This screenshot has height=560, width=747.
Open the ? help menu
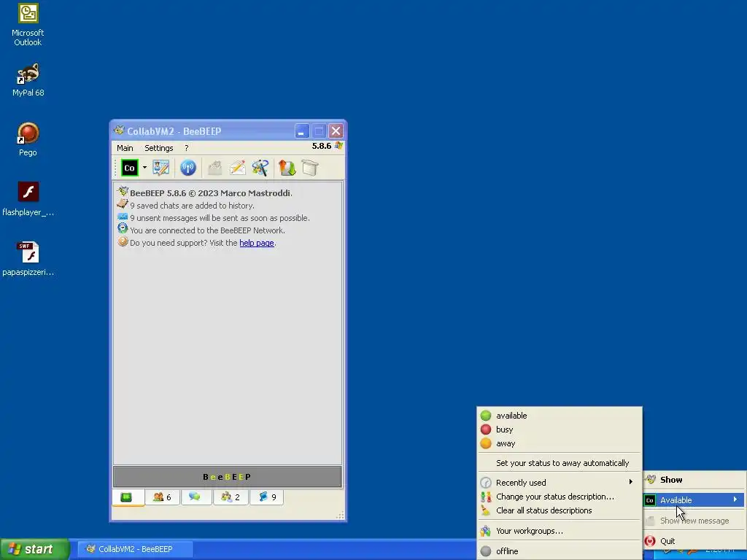pyautogui.click(x=186, y=148)
